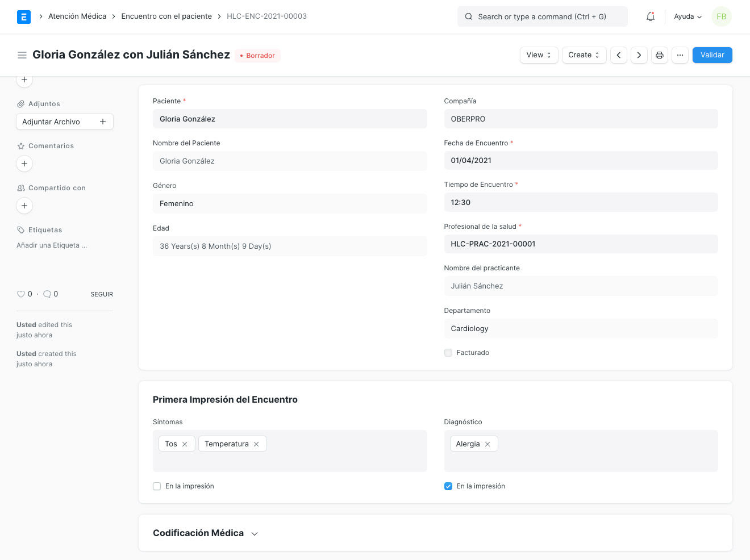Click the Adjuntos sidebar heading
The image size is (750, 560).
[44, 104]
